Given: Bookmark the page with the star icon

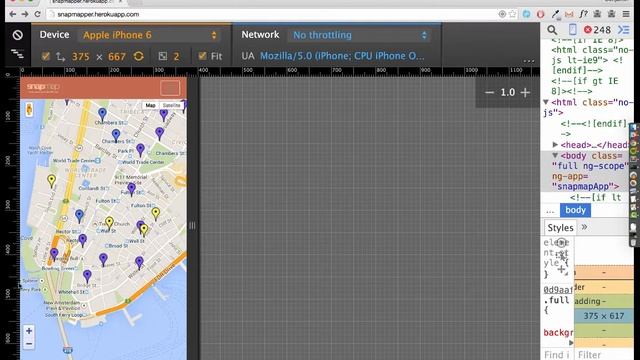Looking at the screenshot, I should (513, 14).
